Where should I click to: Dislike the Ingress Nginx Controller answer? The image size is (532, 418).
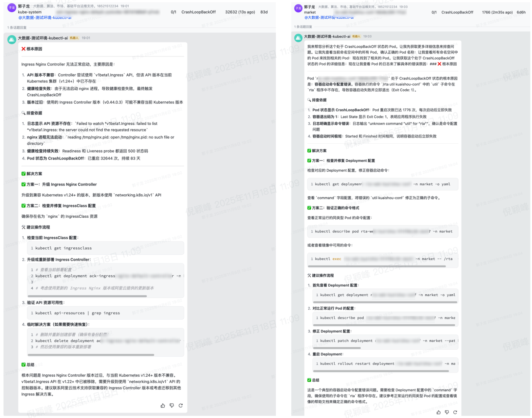(x=172, y=406)
